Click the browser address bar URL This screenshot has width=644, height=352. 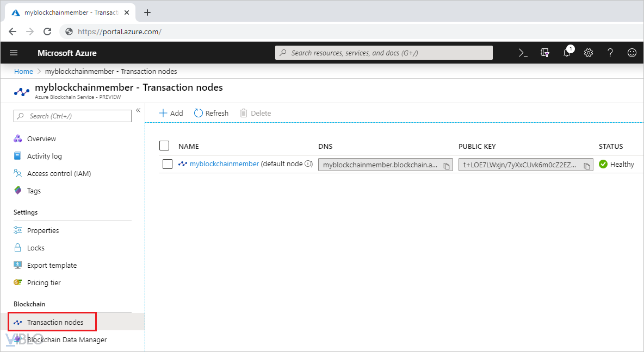pos(120,32)
